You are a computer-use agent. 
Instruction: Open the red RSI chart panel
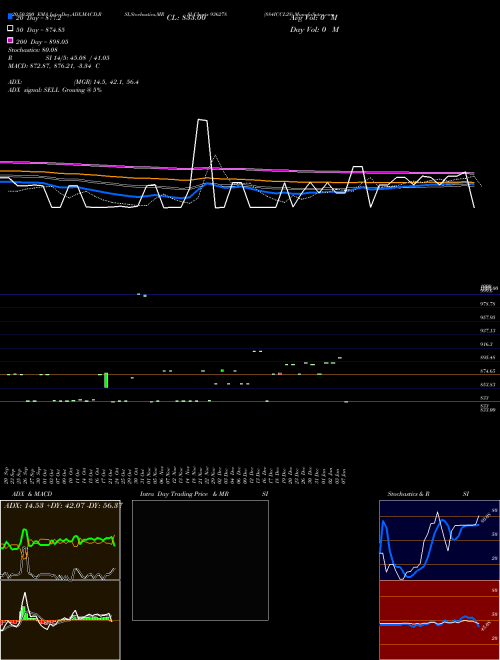click(x=439, y=620)
